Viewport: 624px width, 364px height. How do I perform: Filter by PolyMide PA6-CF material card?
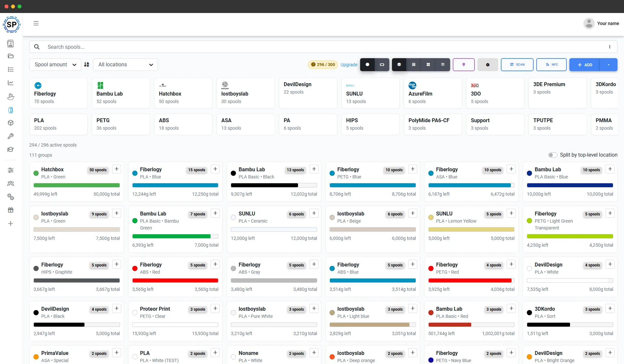tap(433, 124)
